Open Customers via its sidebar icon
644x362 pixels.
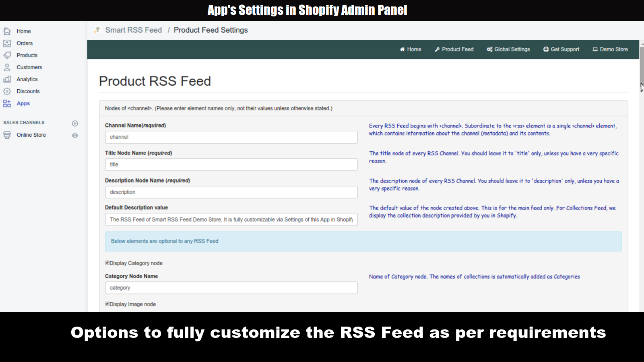(7, 67)
